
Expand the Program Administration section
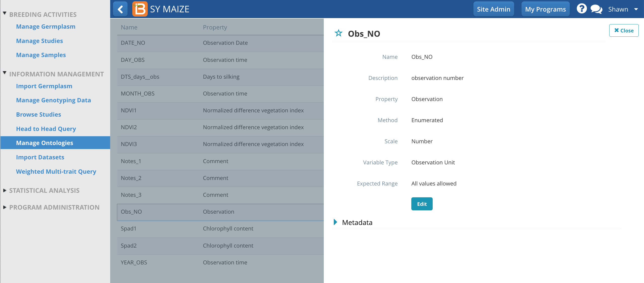(x=5, y=207)
